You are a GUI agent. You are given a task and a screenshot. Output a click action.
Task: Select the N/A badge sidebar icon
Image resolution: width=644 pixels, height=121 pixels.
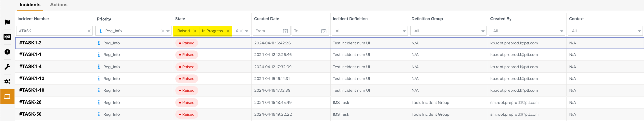(x=7, y=37)
